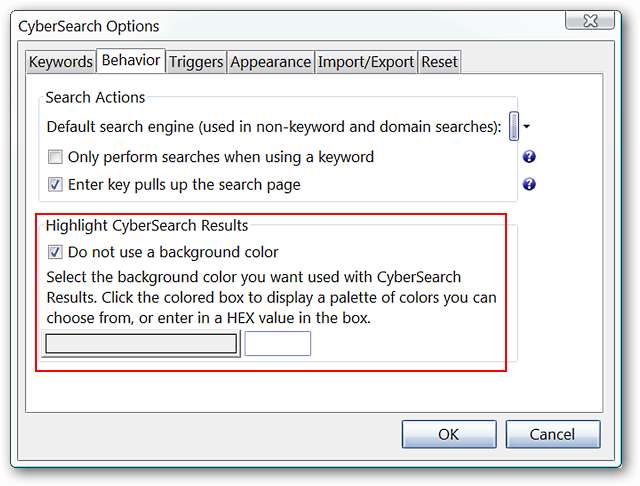Focus the HEX value input field
Image resolution: width=640 pixels, height=486 pixels.
coord(278,344)
